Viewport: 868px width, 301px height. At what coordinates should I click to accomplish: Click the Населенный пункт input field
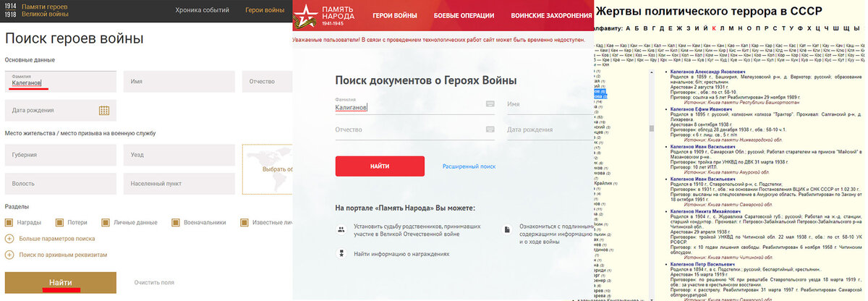(179, 184)
